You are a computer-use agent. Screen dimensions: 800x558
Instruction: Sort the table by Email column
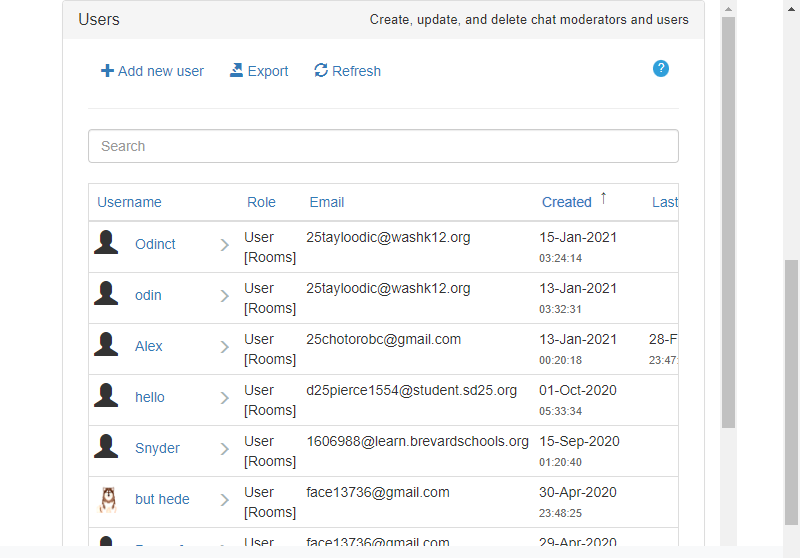(x=326, y=202)
